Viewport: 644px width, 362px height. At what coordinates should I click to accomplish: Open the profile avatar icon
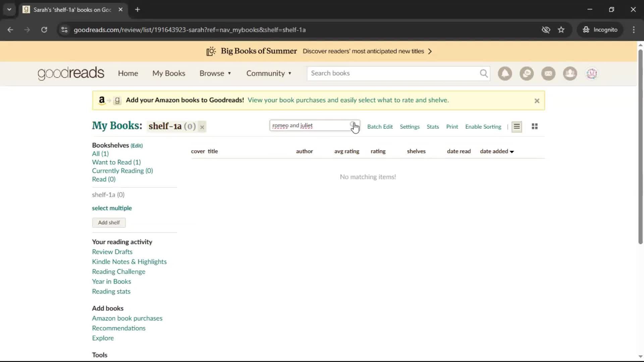coord(592,73)
